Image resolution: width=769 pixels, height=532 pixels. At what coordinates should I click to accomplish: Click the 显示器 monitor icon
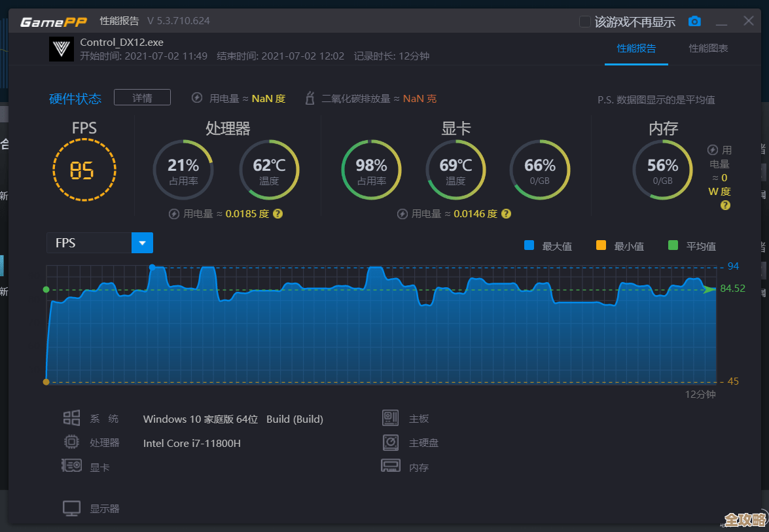click(x=71, y=508)
